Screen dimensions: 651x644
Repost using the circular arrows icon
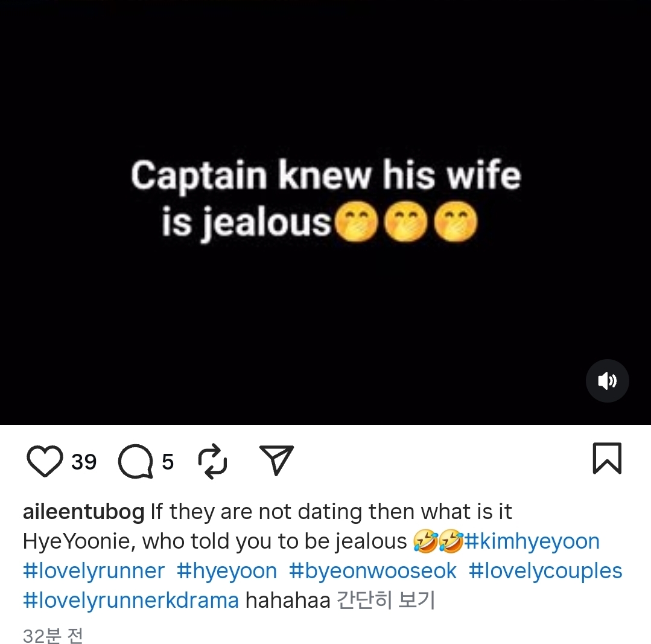(212, 461)
